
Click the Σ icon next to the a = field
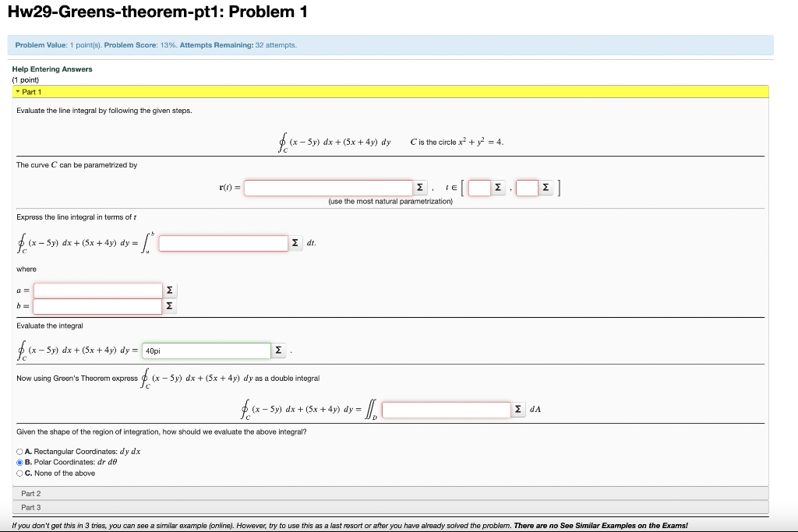click(170, 290)
